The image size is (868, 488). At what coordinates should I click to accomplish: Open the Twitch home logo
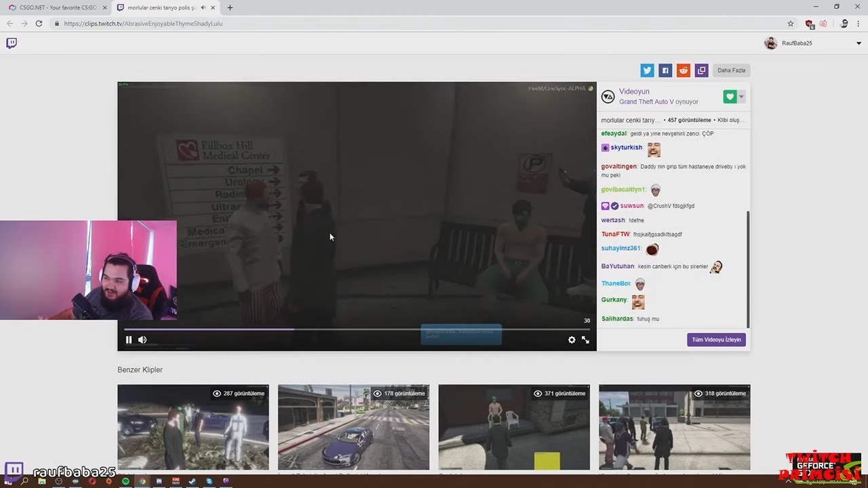coord(12,43)
